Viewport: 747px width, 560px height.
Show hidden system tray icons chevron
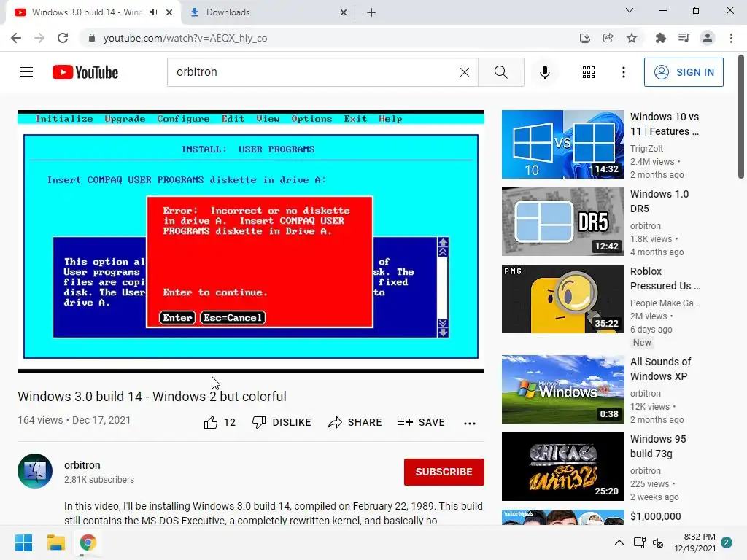pos(619,542)
